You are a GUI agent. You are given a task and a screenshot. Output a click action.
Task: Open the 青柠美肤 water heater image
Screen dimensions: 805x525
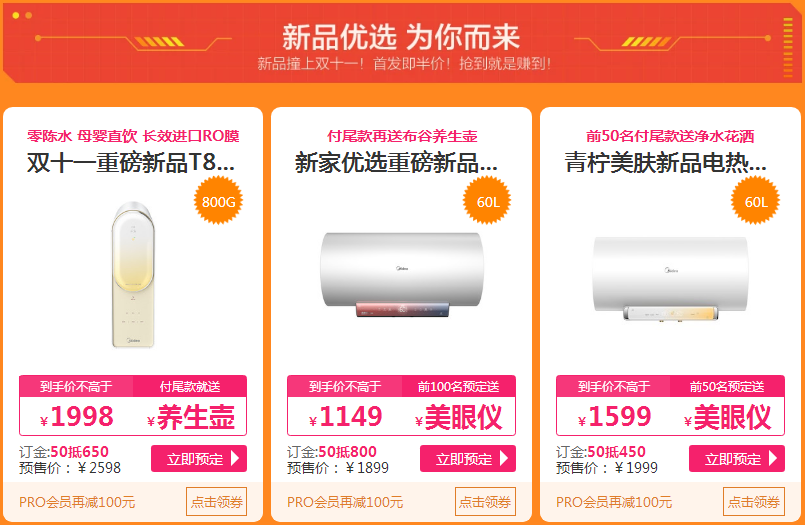(670, 278)
